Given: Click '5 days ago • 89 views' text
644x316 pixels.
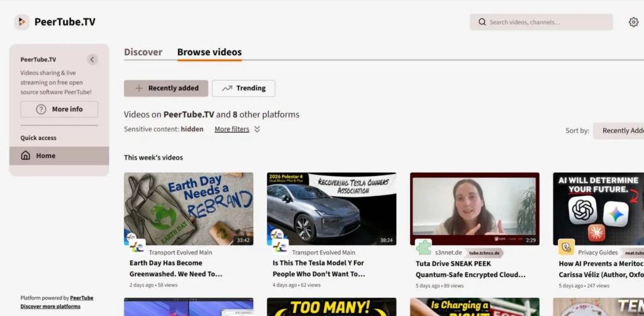Looking at the screenshot, I should (440, 286).
